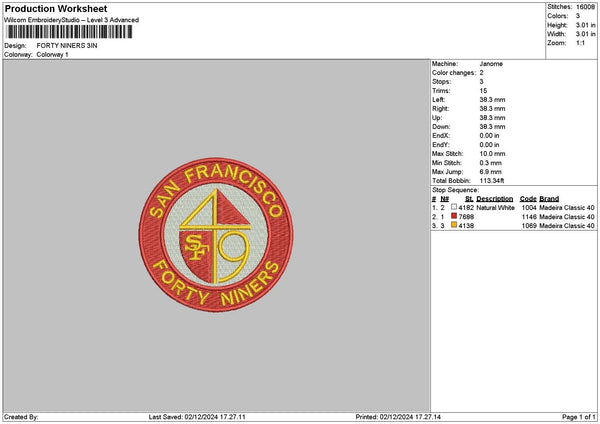The width and height of the screenshot is (600, 424).
Task: Click the Width label in header
Action: click(x=556, y=34)
